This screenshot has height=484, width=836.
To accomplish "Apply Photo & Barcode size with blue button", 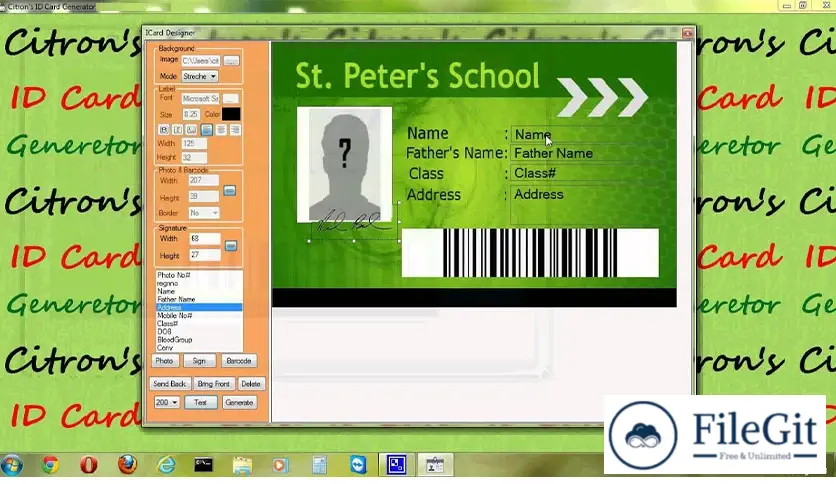I will click(x=230, y=190).
